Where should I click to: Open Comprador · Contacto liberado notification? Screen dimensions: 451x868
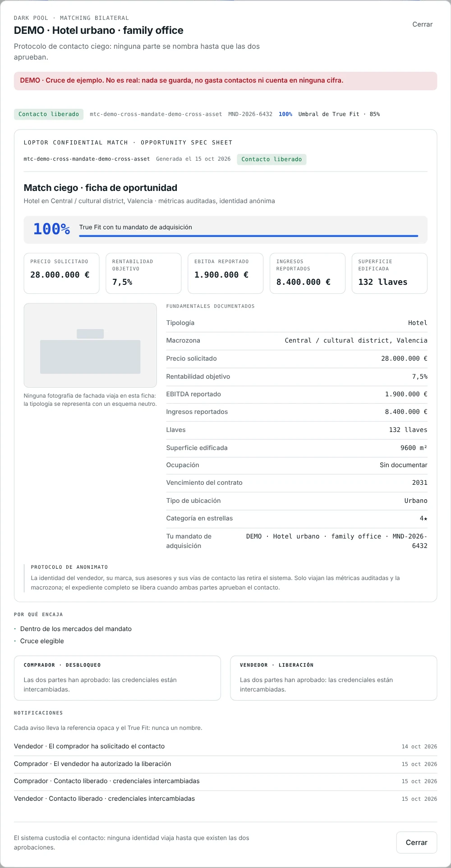tap(225, 781)
